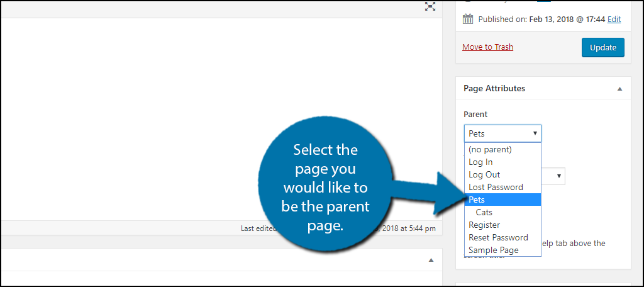Click the Parent label
Screen dimensions: 644x287
coord(475,115)
